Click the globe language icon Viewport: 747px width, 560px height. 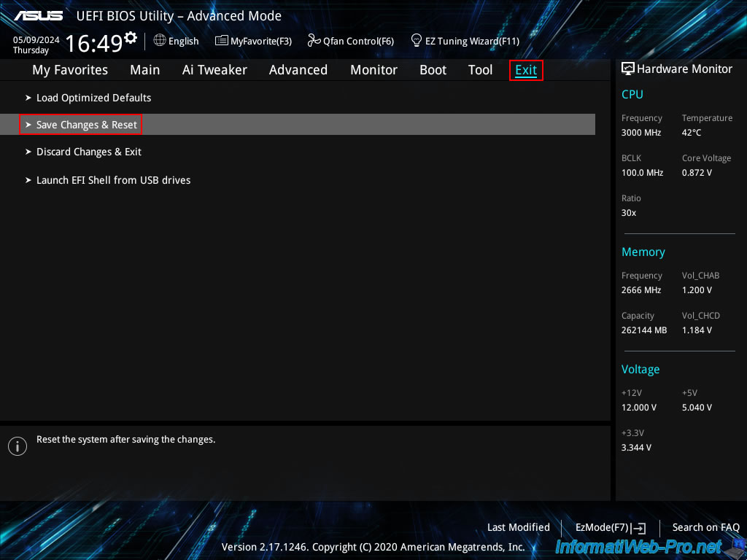point(160,41)
